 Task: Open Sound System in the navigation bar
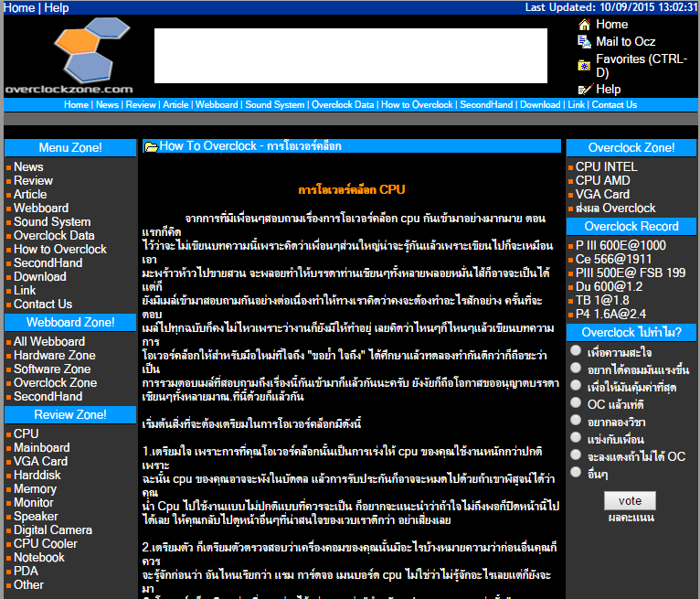pyautogui.click(x=274, y=104)
